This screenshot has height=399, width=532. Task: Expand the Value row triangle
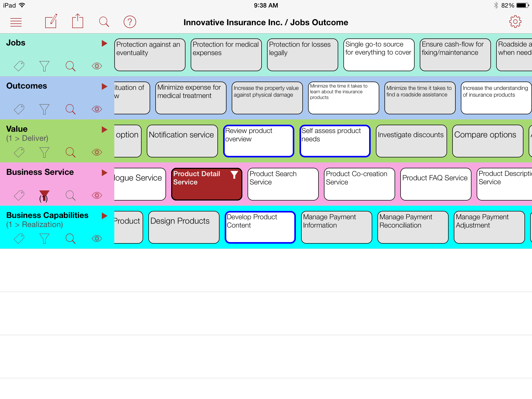104,129
